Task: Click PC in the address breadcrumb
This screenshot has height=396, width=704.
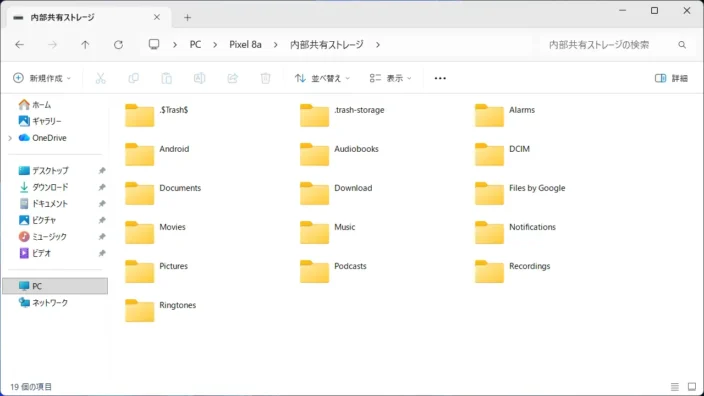Action: [195, 44]
